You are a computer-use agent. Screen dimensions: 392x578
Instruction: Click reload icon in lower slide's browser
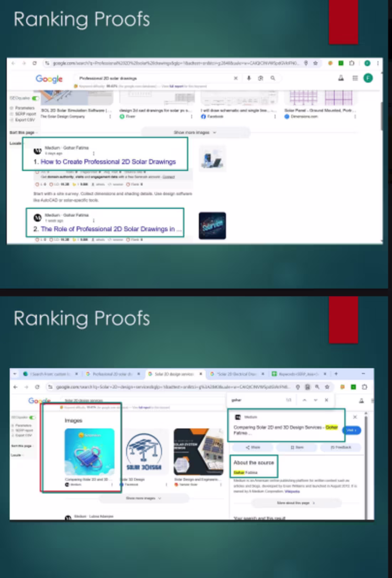37,387
